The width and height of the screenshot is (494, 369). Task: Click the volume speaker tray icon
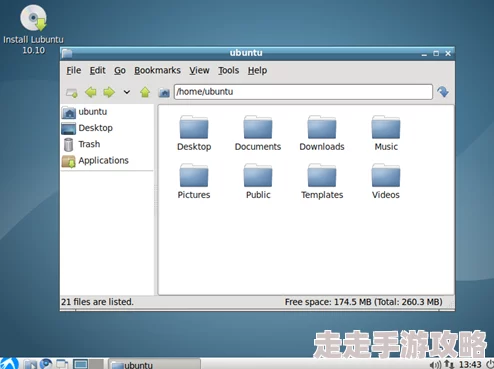coord(435,365)
